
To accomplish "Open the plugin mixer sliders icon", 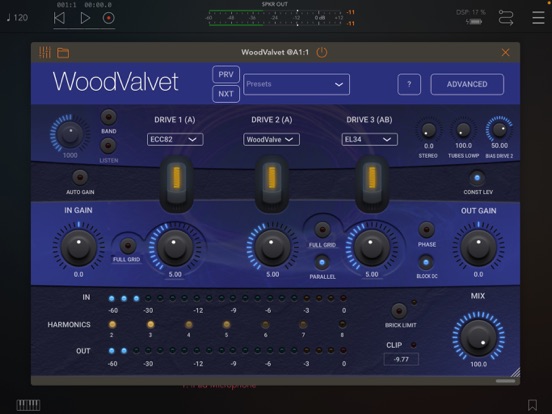I will tap(45, 52).
